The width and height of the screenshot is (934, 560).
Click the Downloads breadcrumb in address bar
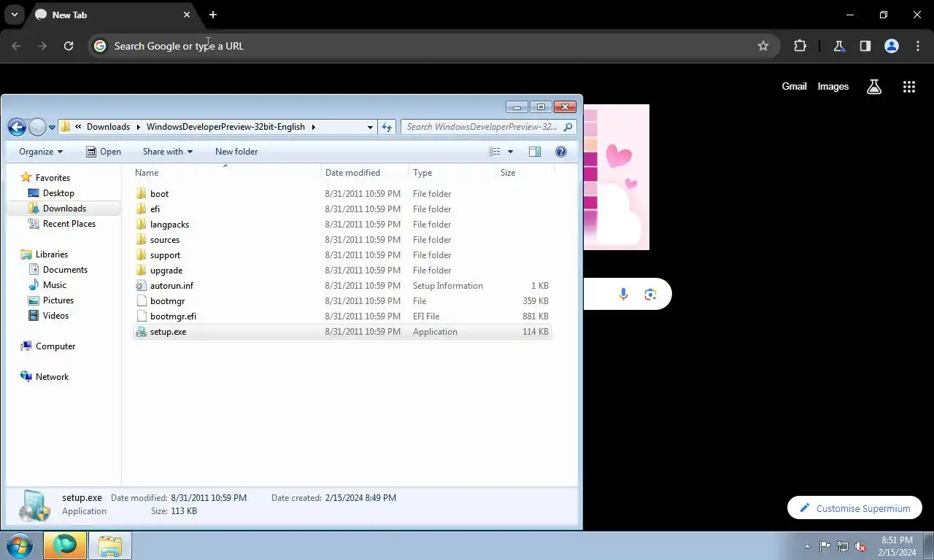click(108, 127)
